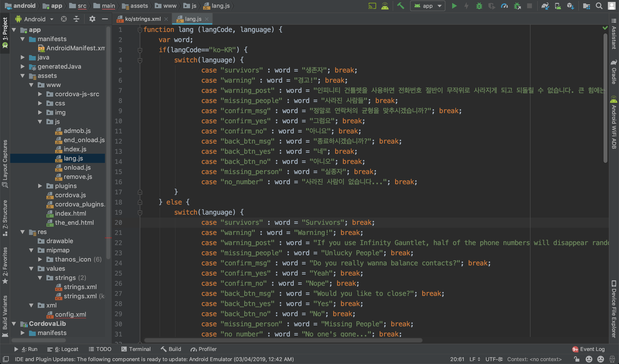Open SDK Manager icon
The image size is (619, 364).
click(570, 6)
